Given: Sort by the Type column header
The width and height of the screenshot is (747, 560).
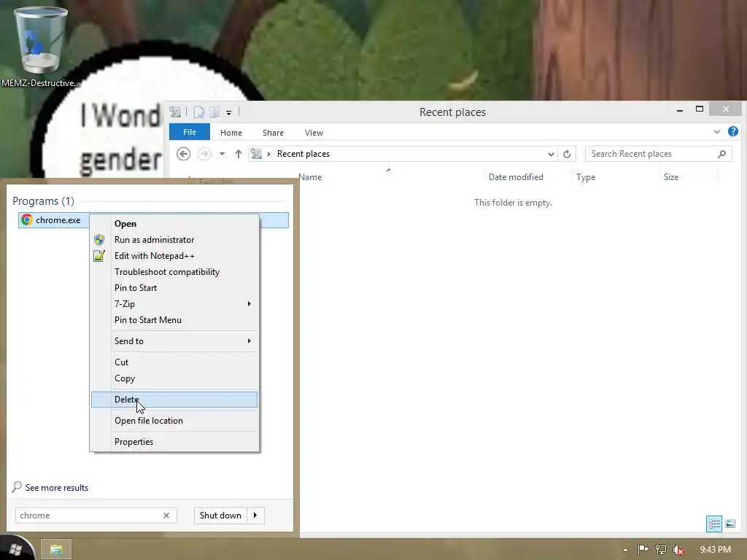Looking at the screenshot, I should click(586, 177).
